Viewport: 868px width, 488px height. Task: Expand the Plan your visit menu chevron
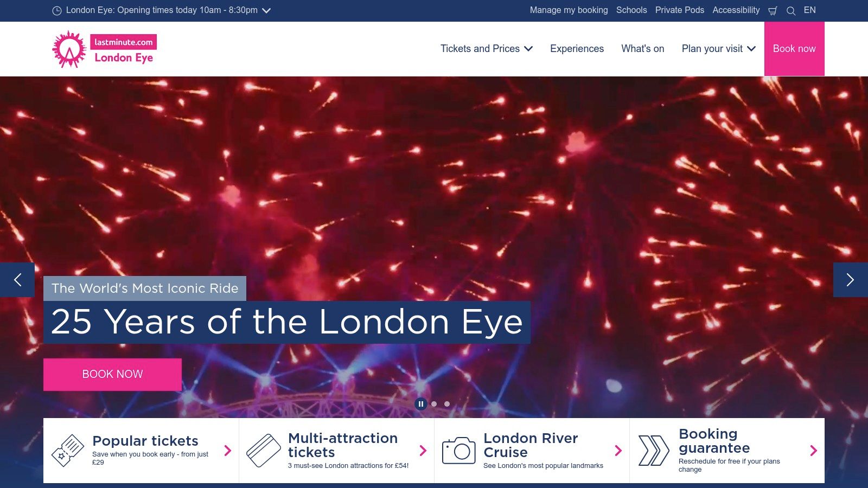coord(751,49)
